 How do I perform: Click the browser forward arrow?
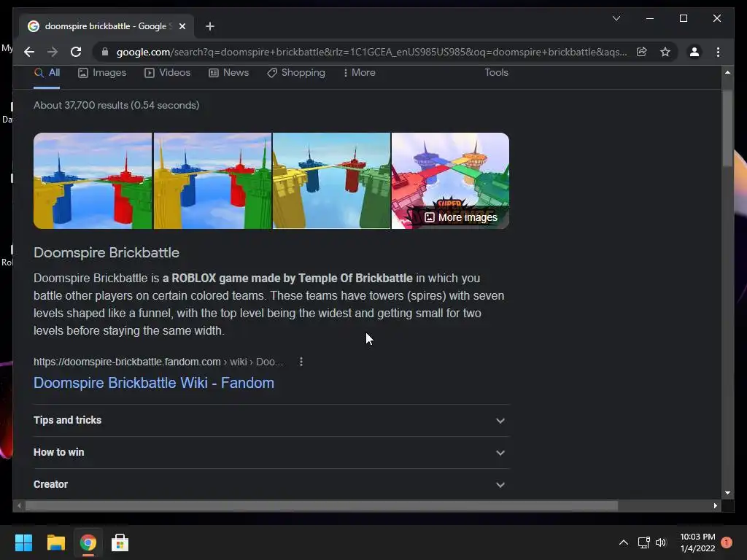(53, 52)
